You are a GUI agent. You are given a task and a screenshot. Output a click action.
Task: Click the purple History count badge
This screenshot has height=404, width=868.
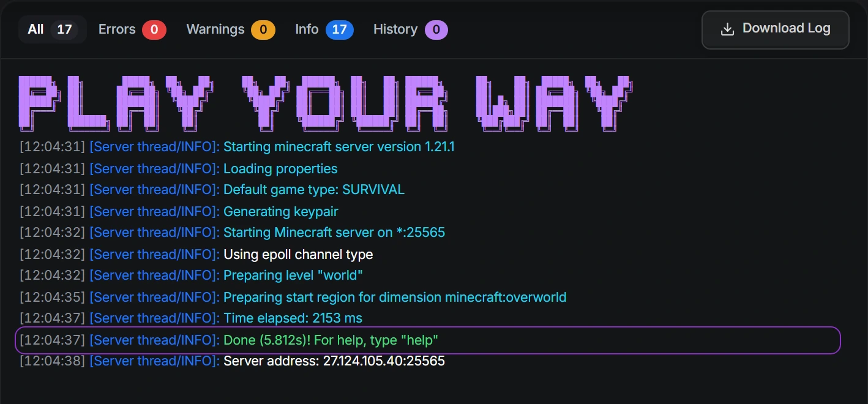436,29
